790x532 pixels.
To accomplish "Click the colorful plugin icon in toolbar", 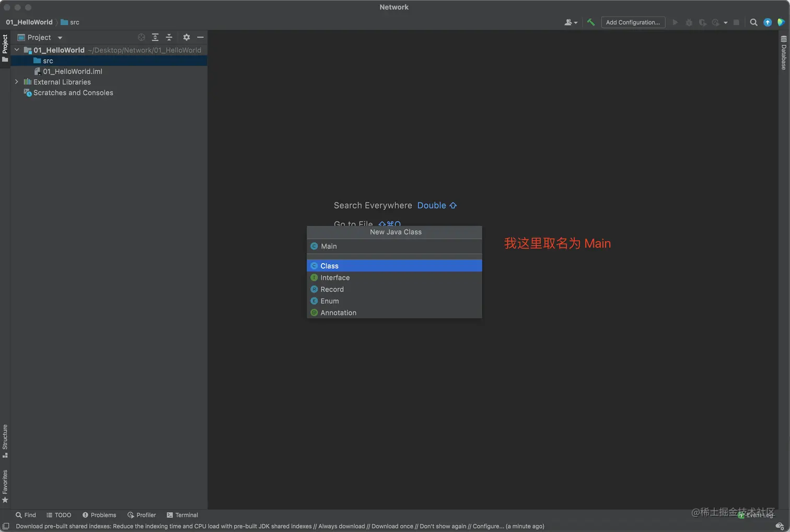I will 781,22.
